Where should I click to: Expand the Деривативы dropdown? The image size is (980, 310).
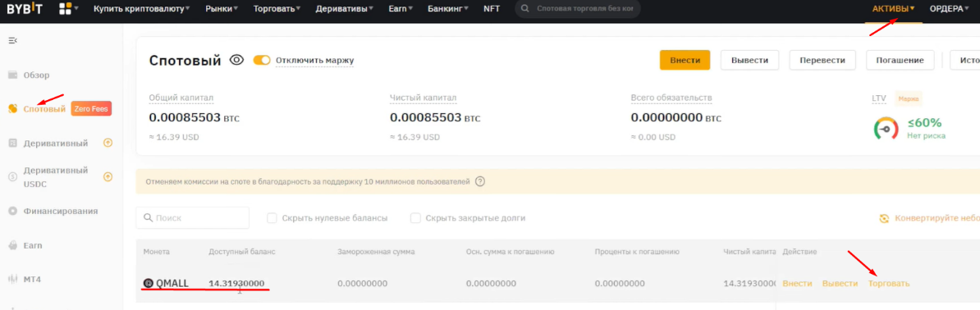pos(345,9)
